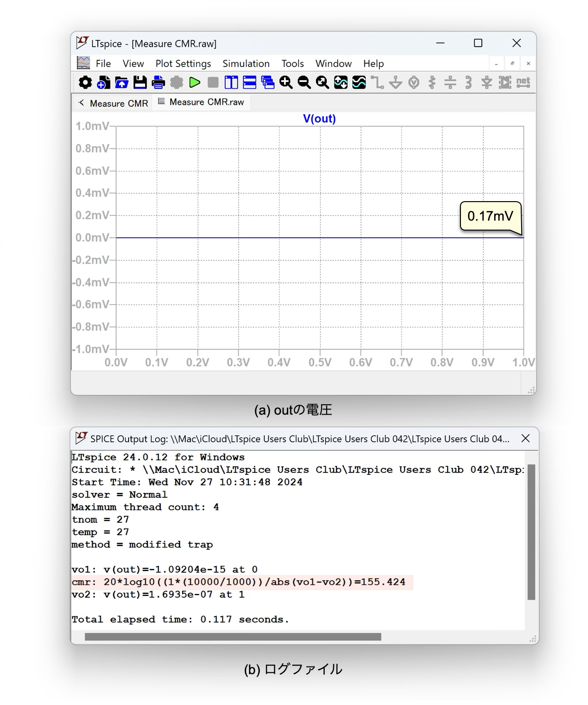Click the 'Total elapsed time' log line
This screenshot has width=588, height=705.
180,620
